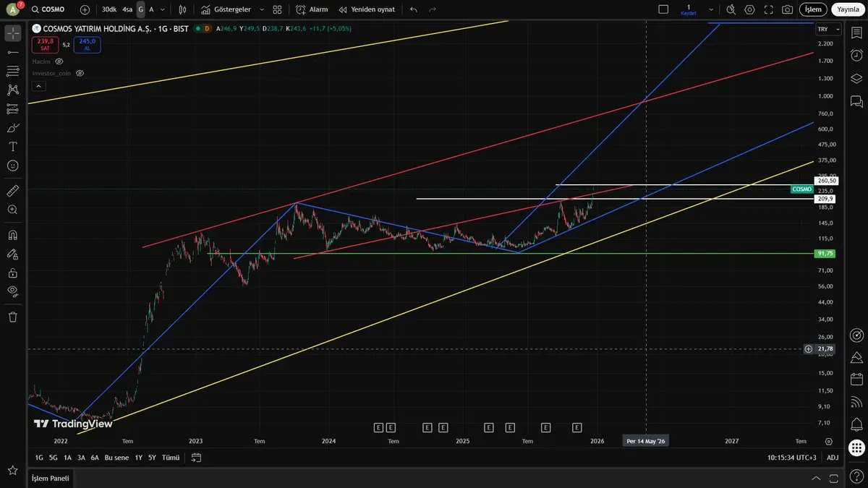This screenshot has height=488, width=868.
Task: Open the COSMO symbol search box
Action: tap(49, 9)
